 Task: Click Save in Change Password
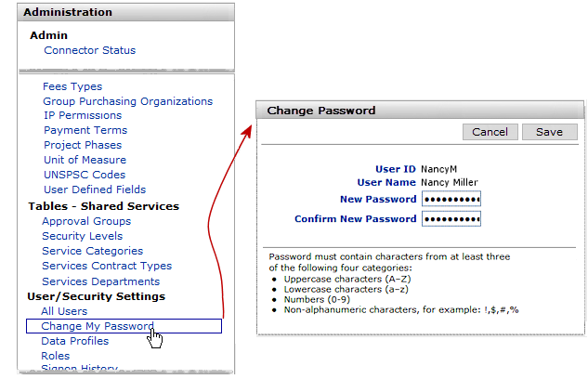tap(549, 132)
